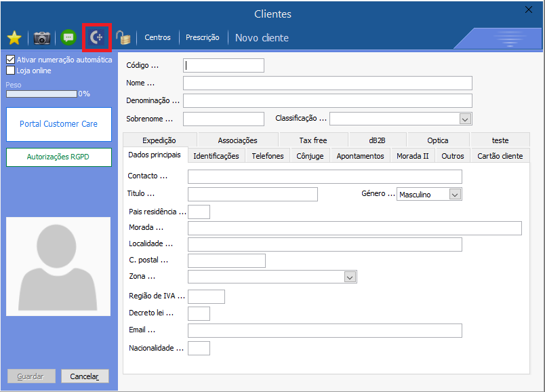
Task: Click the Peso progress bar
Action: tap(41, 94)
